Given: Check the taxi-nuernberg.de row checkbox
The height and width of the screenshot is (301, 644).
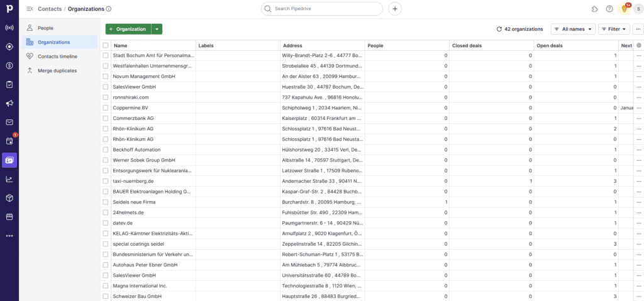Looking at the screenshot, I should click(106, 181).
